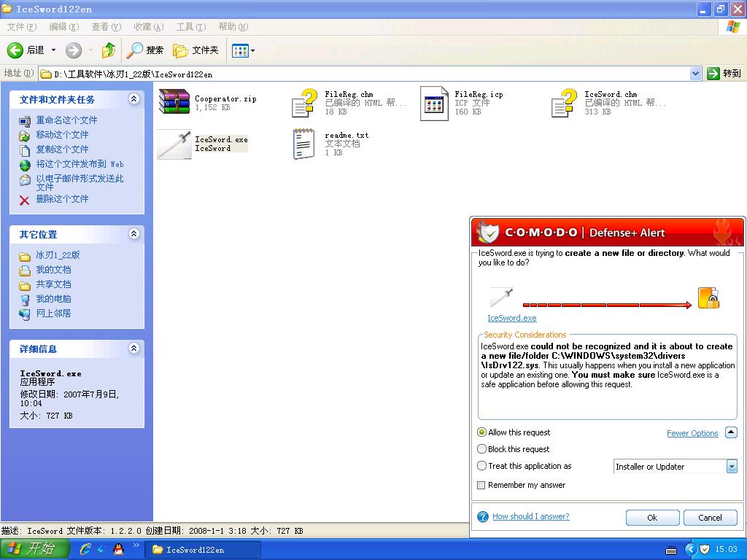Toggle the Folders (文件夹) toolbar button
The image size is (747, 560).
coord(196,50)
